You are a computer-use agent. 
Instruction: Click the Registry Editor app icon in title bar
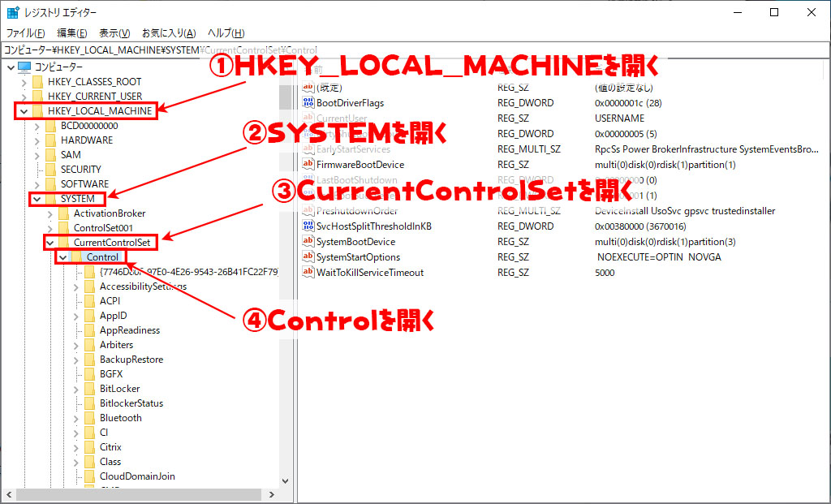pyautogui.click(x=13, y=12)
